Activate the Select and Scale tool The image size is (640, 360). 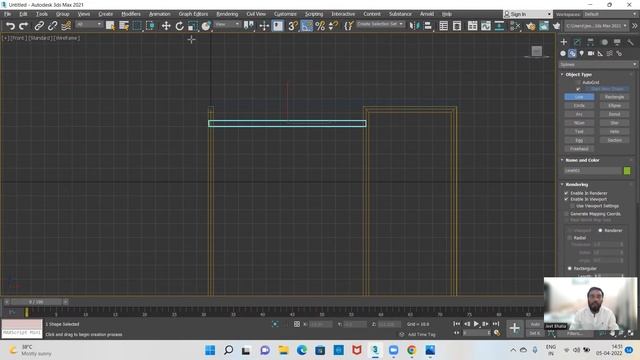pyautogui.click(x=193, y=26)
